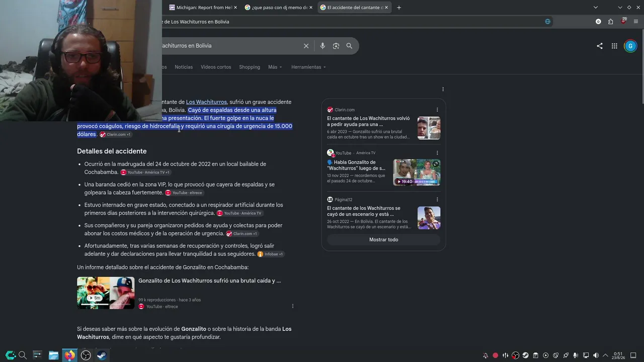Switch to the Michigan: Report from Hell tab
The width and height of the screenshot is (644, 362).
pos(203,8)
